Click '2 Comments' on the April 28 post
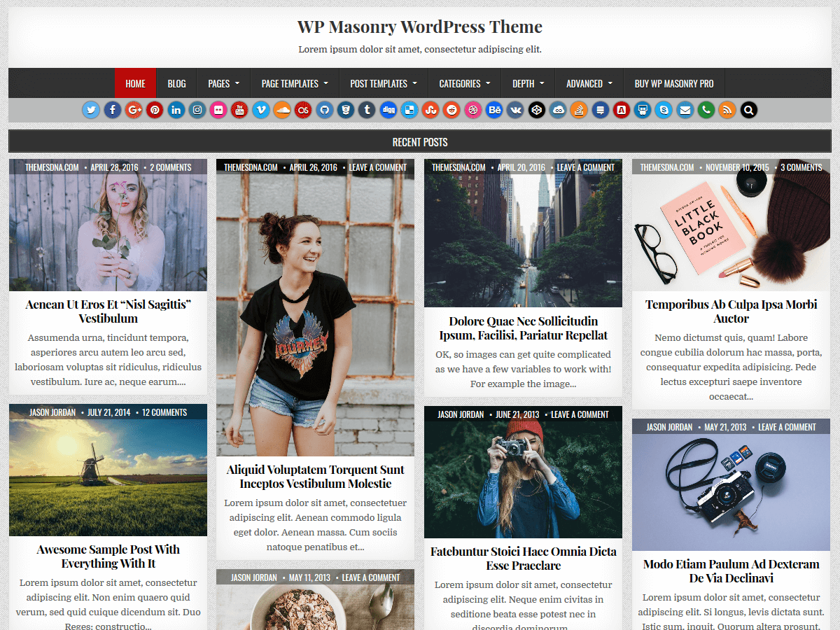The width and height of the screenshot is (840, 630). (x=171, y=167)
